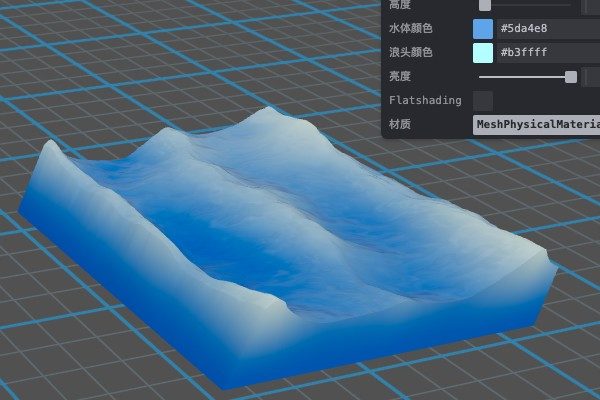Click the 亮度 slider handle
Screen dimensions: 600x400
(571, 77)
